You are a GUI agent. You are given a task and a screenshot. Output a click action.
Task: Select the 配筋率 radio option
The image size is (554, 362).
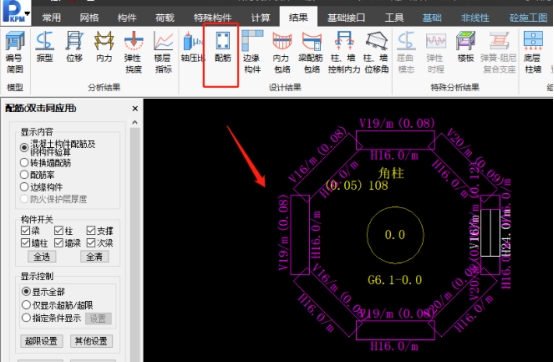pos(24,175)
